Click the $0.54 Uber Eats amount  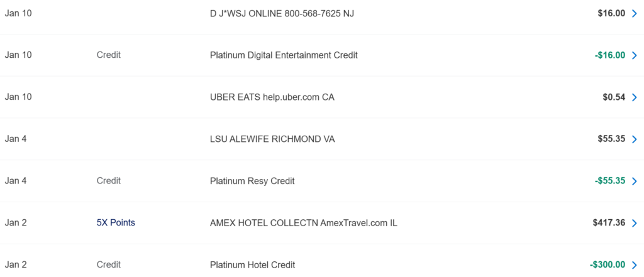[614, 97]
